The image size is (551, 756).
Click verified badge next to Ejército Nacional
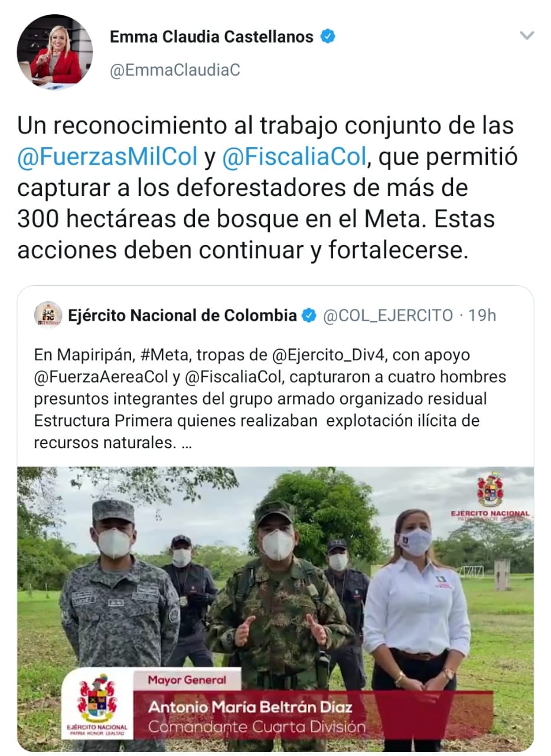click(309, 316)
